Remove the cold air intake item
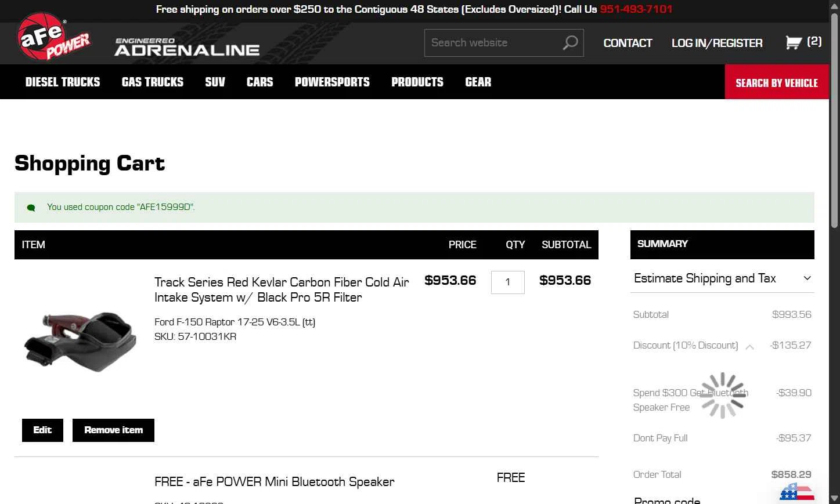 [x=113, y=430]
